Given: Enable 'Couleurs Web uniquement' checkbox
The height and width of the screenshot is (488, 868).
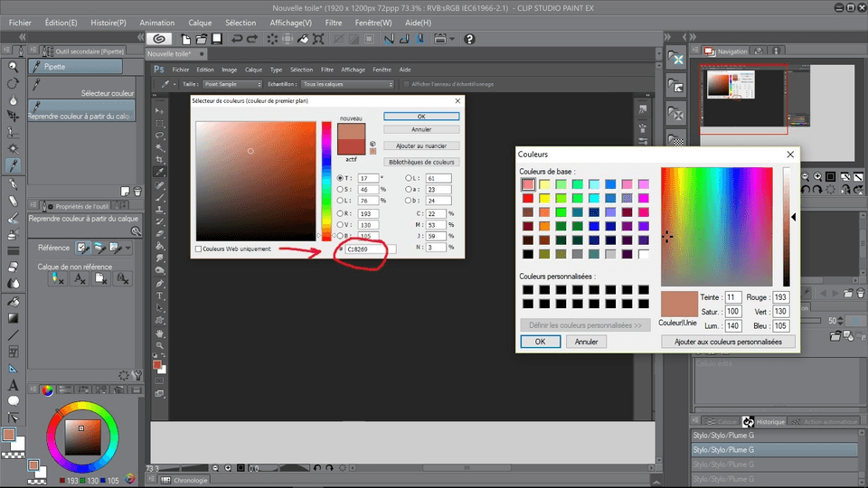Looking at the screenshot, I should 198,249.
